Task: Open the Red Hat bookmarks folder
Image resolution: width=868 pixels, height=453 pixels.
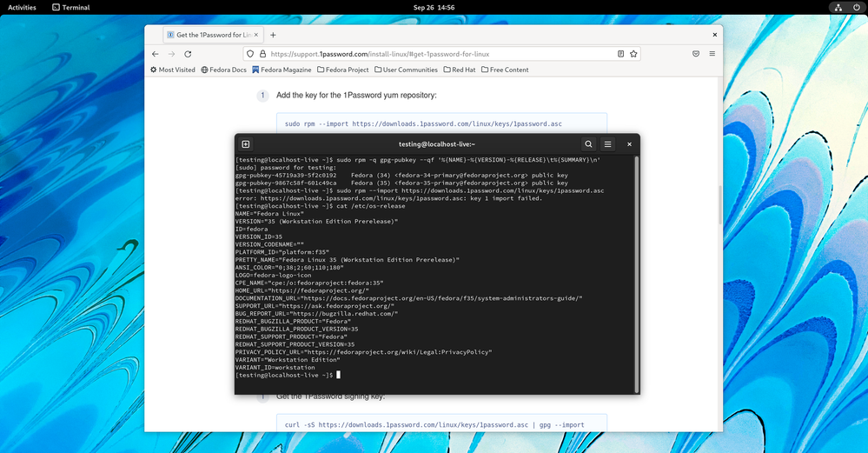Action: (x=460, y=70)
